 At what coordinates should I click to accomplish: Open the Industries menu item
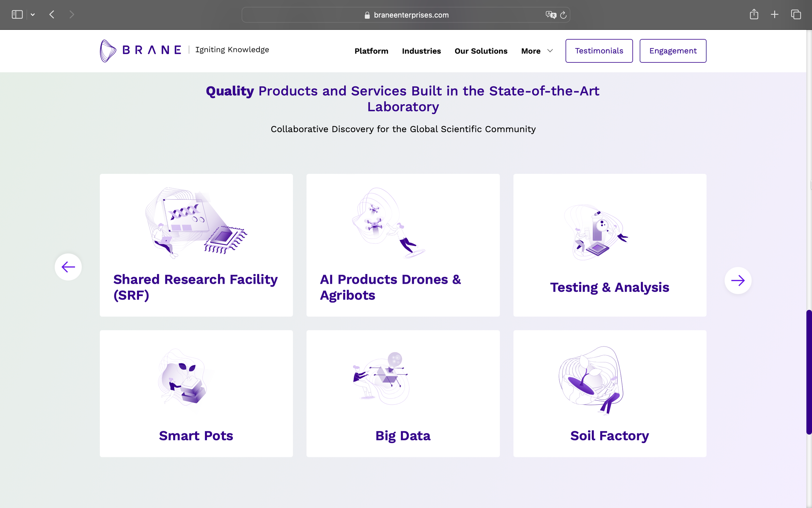click(421, 51)
